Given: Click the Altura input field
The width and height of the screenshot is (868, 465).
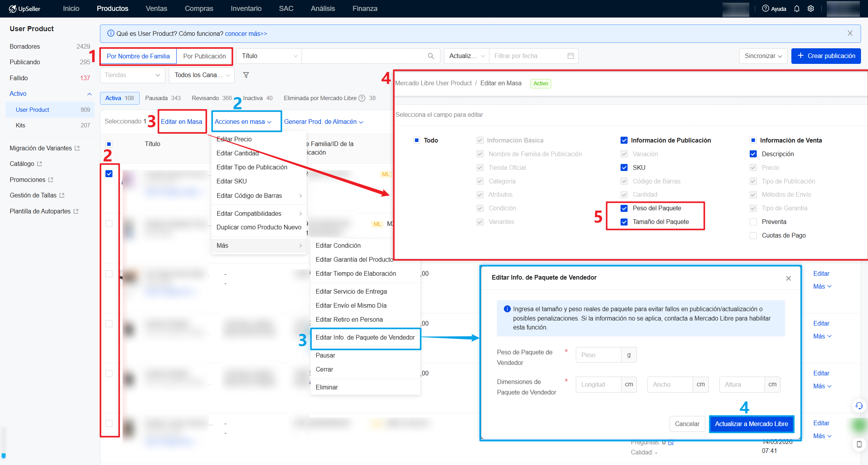Looking at the screenshot, I should pos(742,384).
